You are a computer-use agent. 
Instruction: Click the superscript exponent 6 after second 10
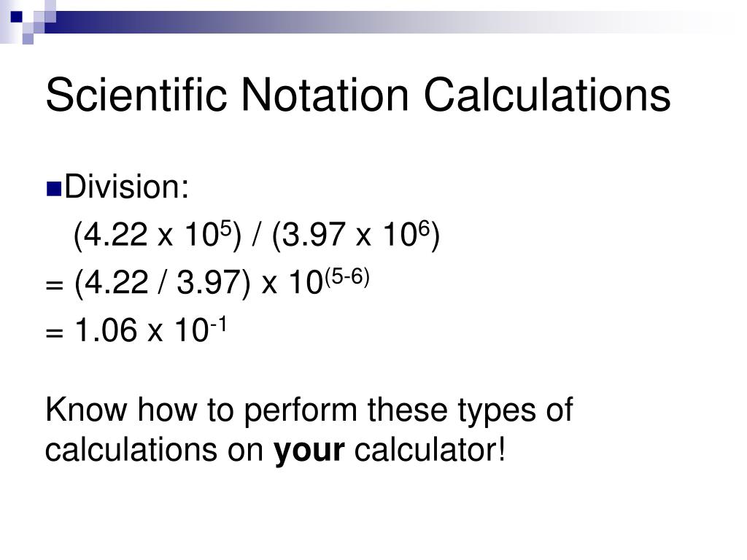pyautogui.click(x=424, y=227)
